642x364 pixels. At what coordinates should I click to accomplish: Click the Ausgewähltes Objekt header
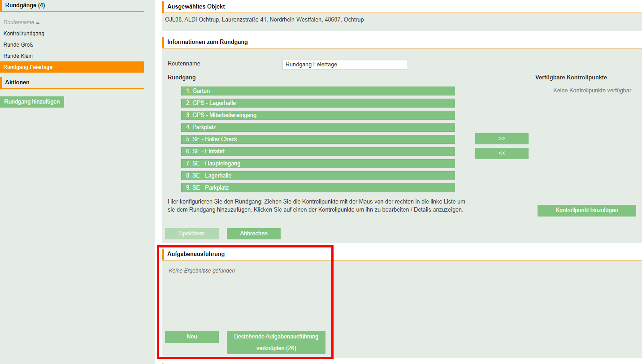(196, 7)
